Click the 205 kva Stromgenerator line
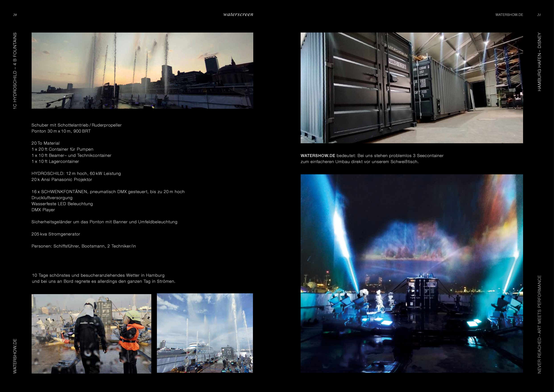Image resolution: width=554 pixels, height=392 pixels. tap(56, 234)
